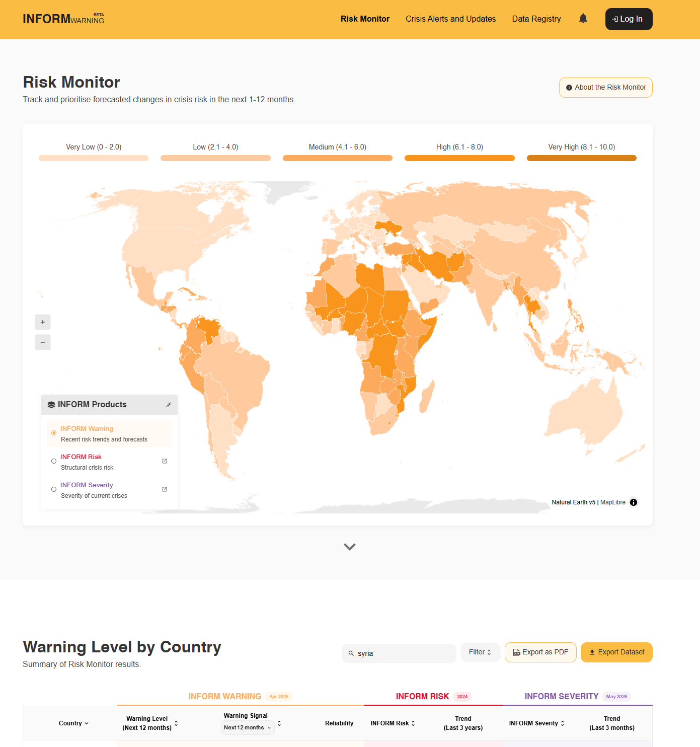
Task: Click the Very High legend color bar
Action: pos(582,158)
